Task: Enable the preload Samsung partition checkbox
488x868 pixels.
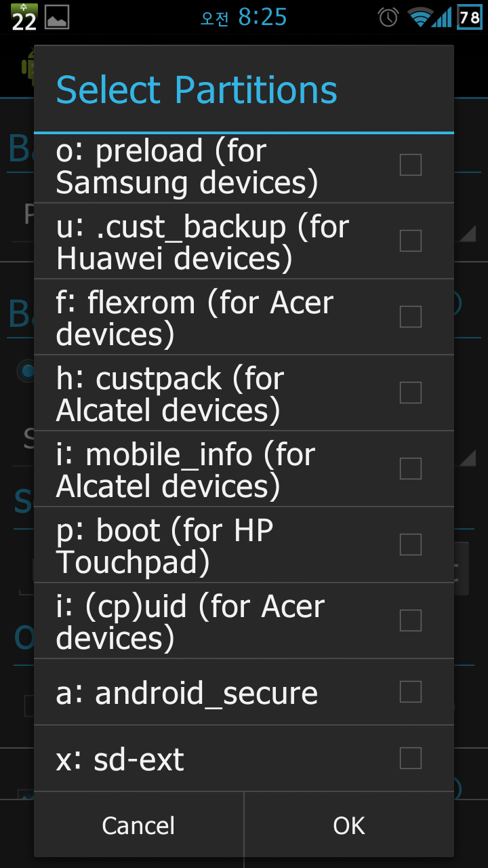Action: tap(411, 165)
